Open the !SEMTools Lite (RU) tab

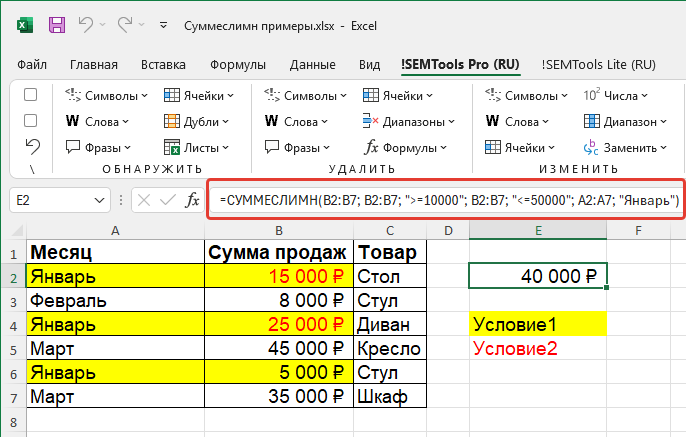point(598,65)
